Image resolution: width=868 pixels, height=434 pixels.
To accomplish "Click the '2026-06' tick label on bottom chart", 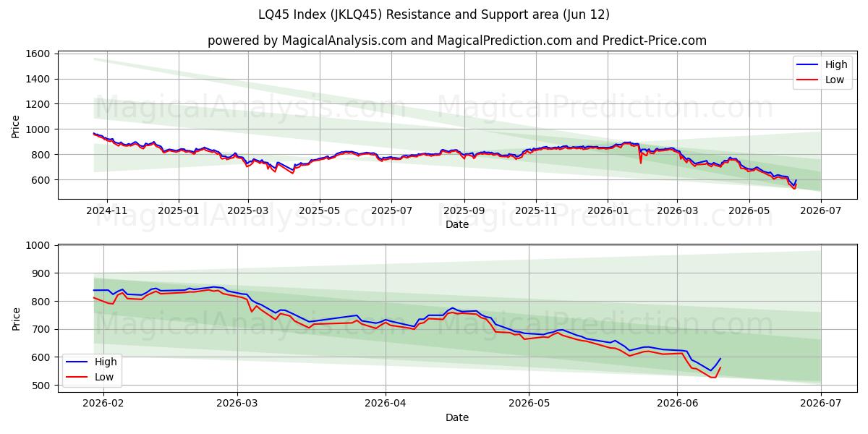I will click(x=677, y=404).
